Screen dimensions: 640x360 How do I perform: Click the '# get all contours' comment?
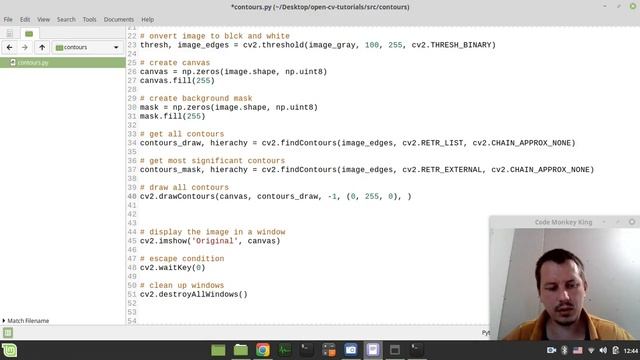(182, 134)
